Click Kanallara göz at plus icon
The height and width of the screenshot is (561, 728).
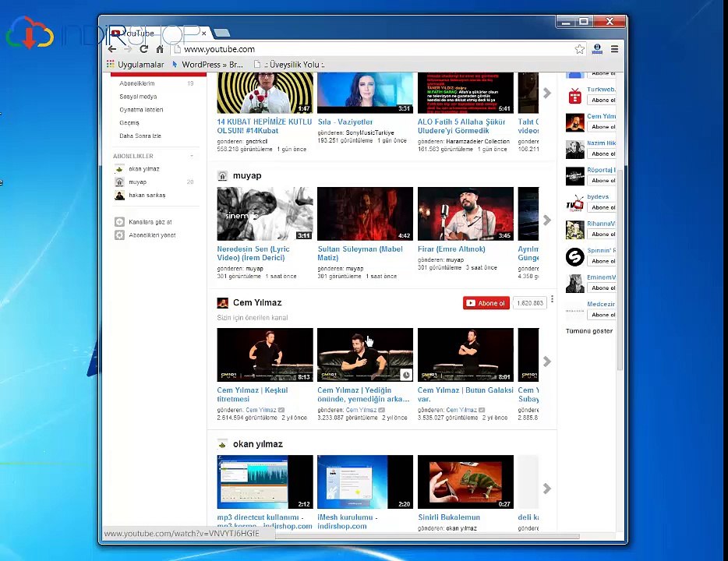tap(119, 222)
